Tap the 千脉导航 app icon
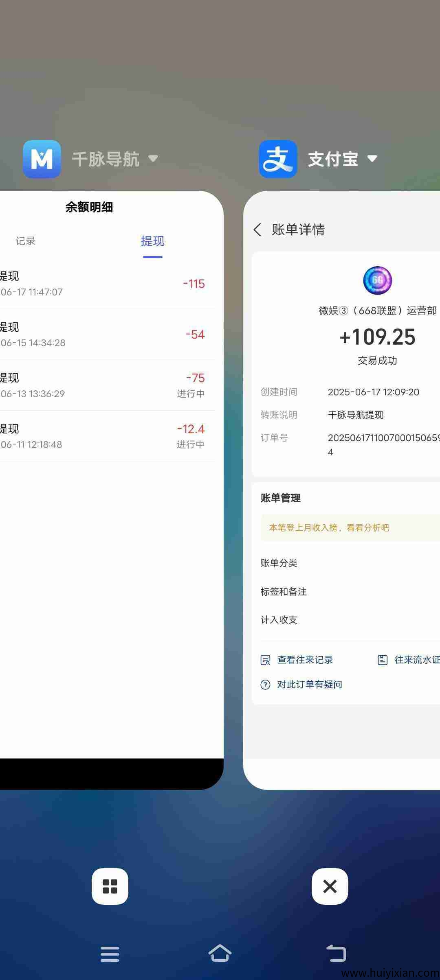 click(42, 159)
